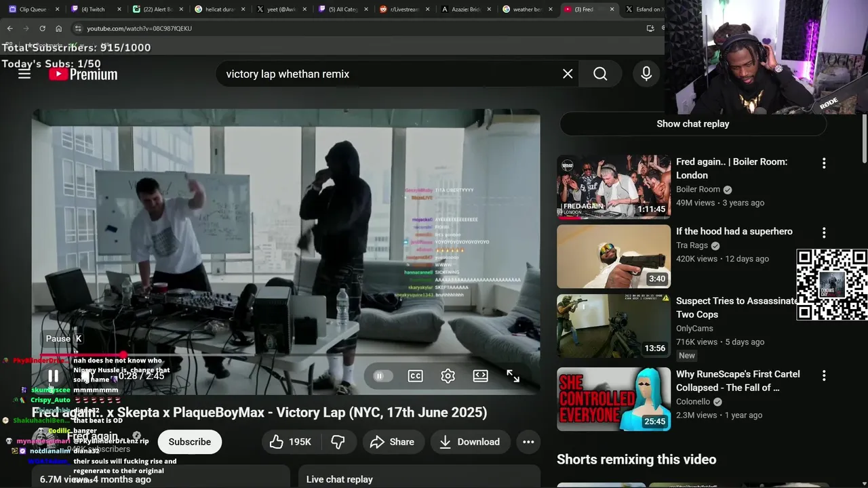Open the Tra Rags channel link
The image size is (868, 488).
point(692,246)
